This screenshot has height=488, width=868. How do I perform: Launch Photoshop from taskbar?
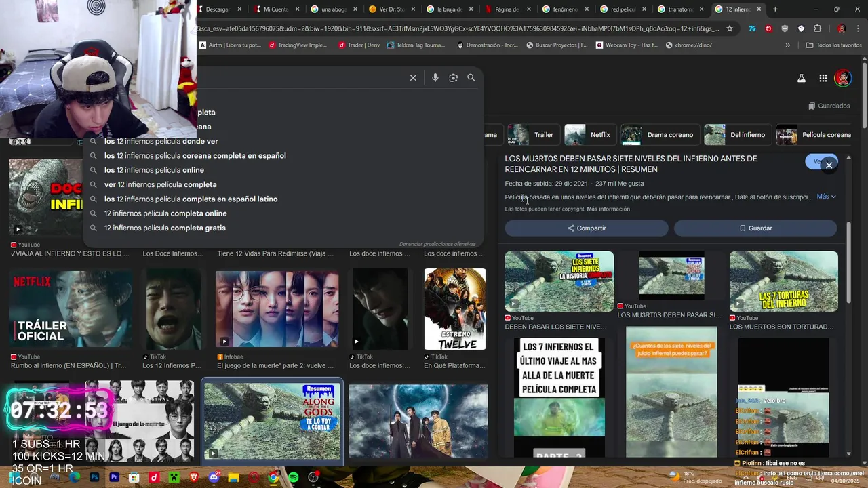point(94,477)
